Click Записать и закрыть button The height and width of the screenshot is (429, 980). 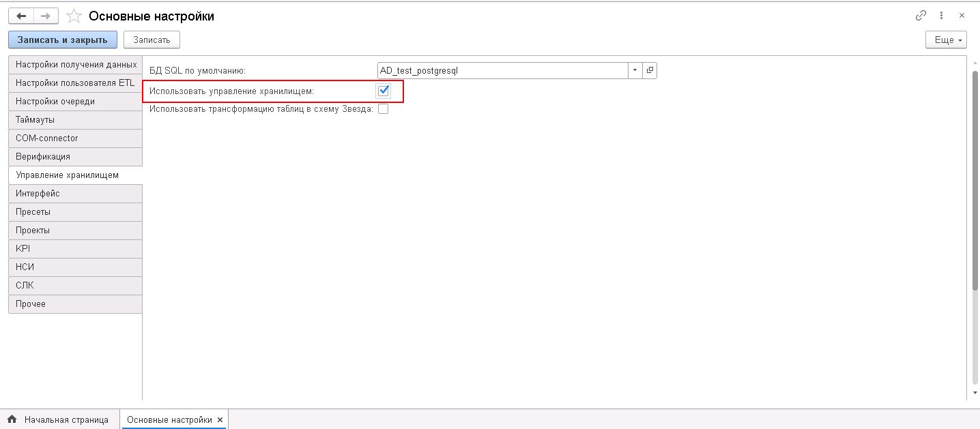[x=63, y=40]
